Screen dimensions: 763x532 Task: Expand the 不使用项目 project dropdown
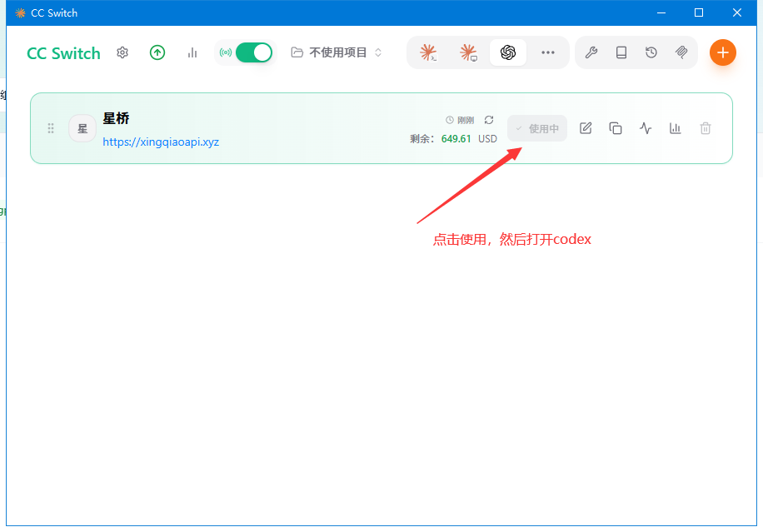337,52
